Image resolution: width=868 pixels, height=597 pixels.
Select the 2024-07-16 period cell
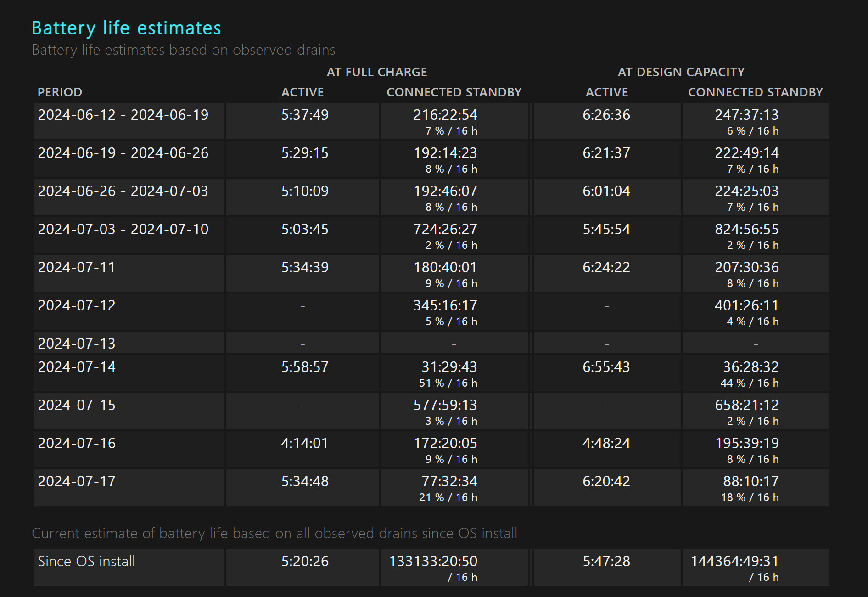coord(77,443)
